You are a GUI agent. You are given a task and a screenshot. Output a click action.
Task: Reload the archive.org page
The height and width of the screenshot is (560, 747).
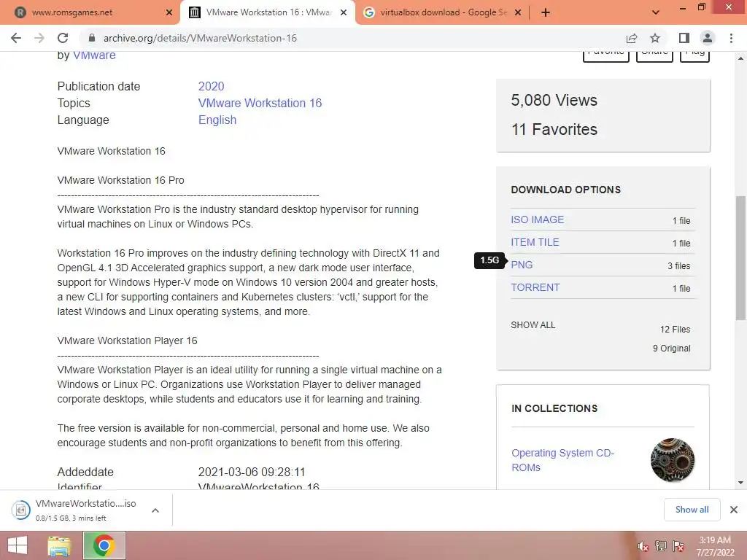(x=63, y=38)
